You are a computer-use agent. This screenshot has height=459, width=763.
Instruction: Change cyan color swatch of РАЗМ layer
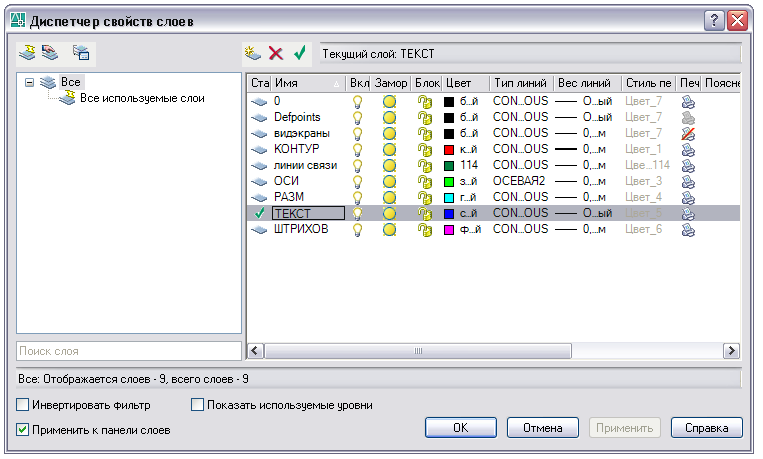449,198
